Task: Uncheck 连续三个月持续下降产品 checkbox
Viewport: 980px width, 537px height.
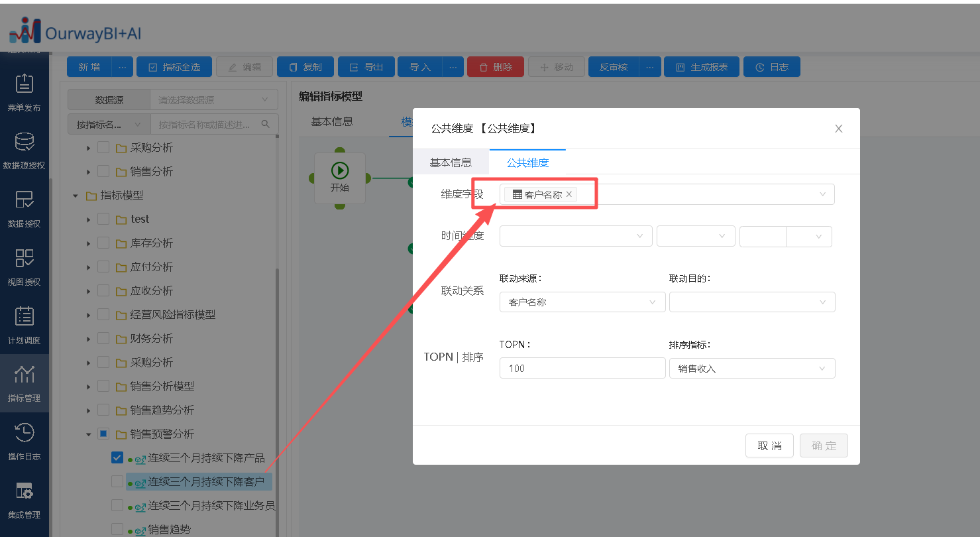Action: click(117, 457)
